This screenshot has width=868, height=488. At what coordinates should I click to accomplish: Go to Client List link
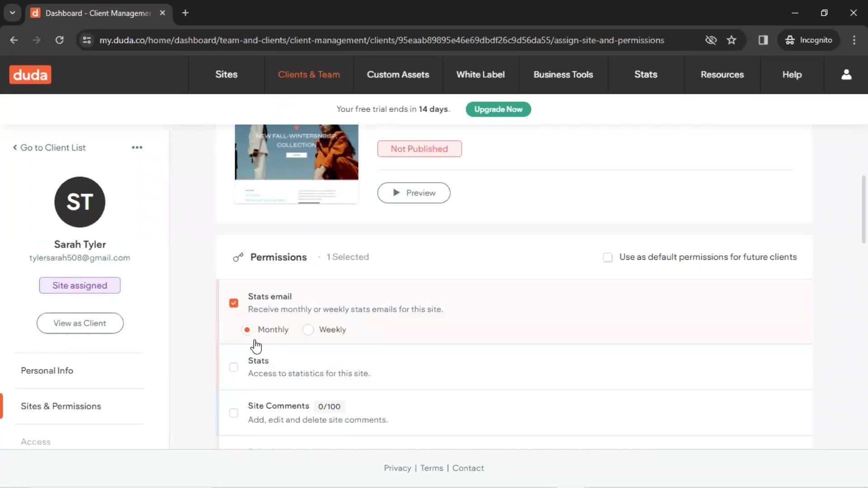click(49, 148)
